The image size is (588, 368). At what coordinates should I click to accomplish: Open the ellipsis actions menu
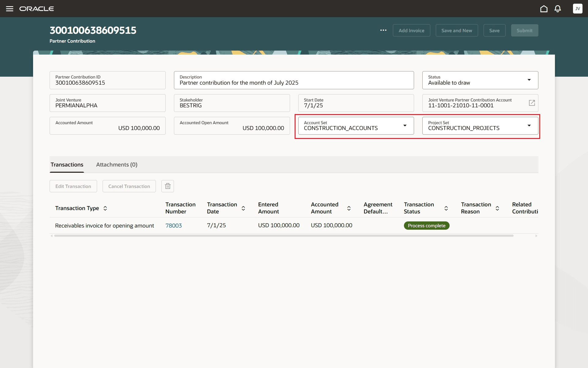(x=383, y=30)
